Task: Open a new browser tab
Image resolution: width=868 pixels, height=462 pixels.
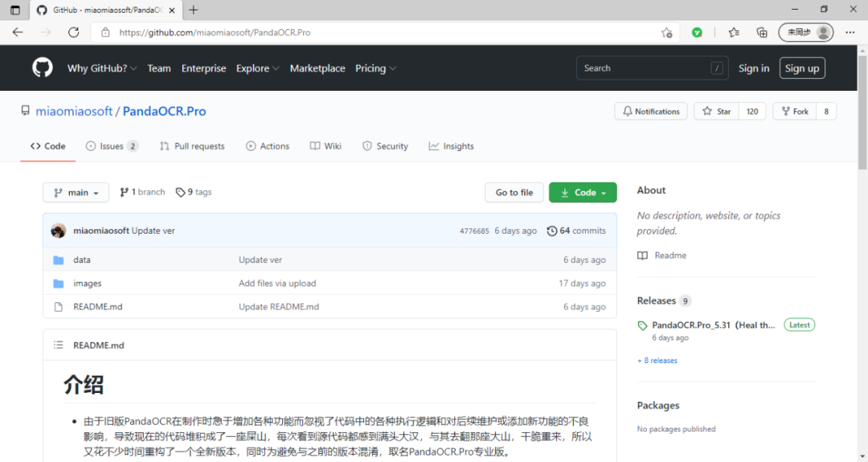Action: [193, 10]
